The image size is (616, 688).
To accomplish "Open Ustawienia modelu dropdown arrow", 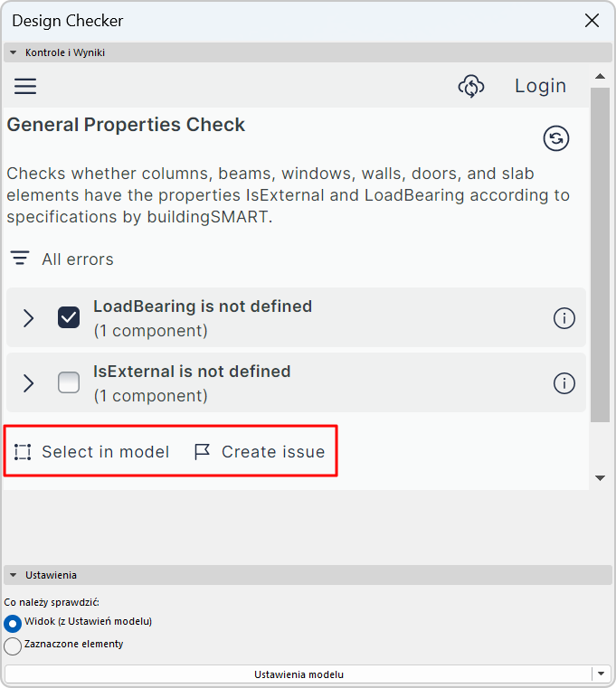I will (x=602, y=674).
